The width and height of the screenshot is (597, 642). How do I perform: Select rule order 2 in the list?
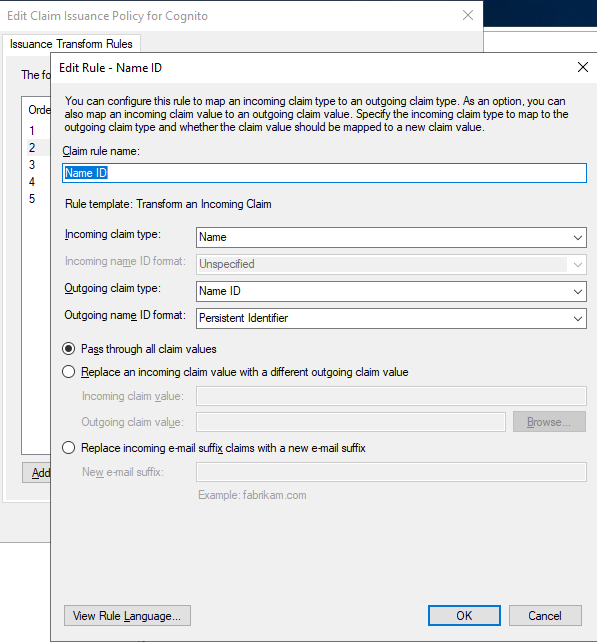(x=32, y=147)
